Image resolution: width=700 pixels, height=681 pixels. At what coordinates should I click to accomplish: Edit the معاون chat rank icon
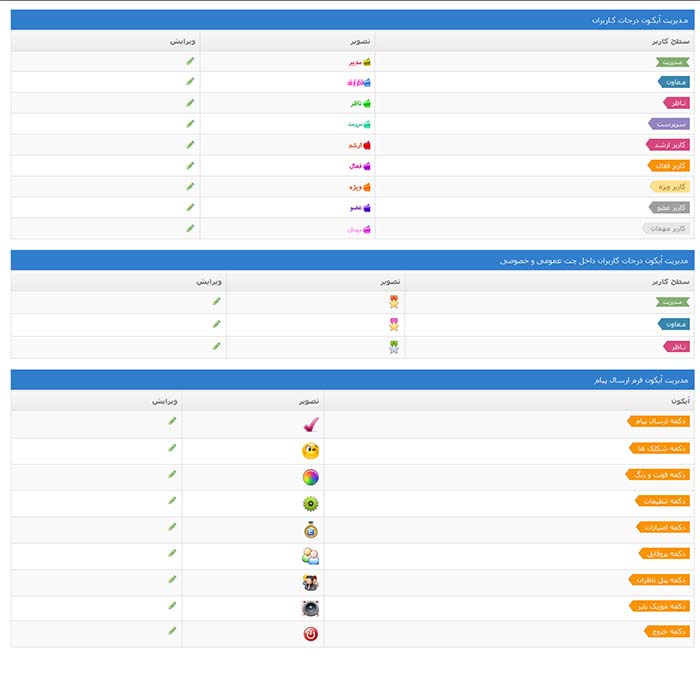point(216,323)
